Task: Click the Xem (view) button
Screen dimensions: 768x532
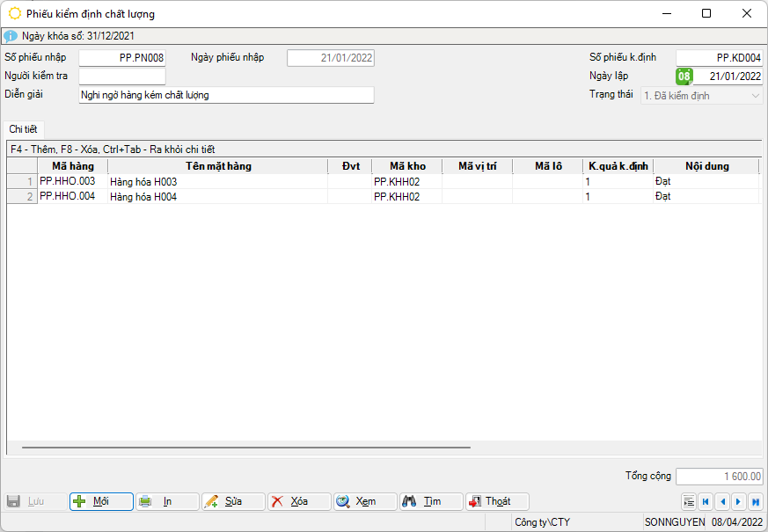Action: tap(365, 501)
